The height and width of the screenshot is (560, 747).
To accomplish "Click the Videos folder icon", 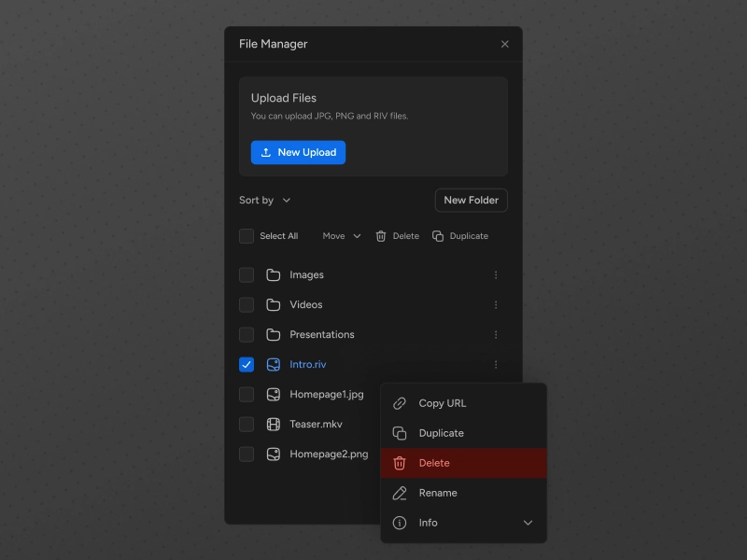I will [273, 305].
